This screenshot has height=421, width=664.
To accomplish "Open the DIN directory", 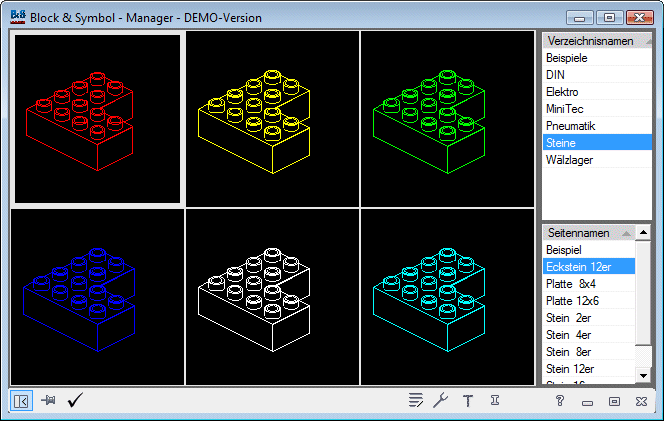I will 597,75.
